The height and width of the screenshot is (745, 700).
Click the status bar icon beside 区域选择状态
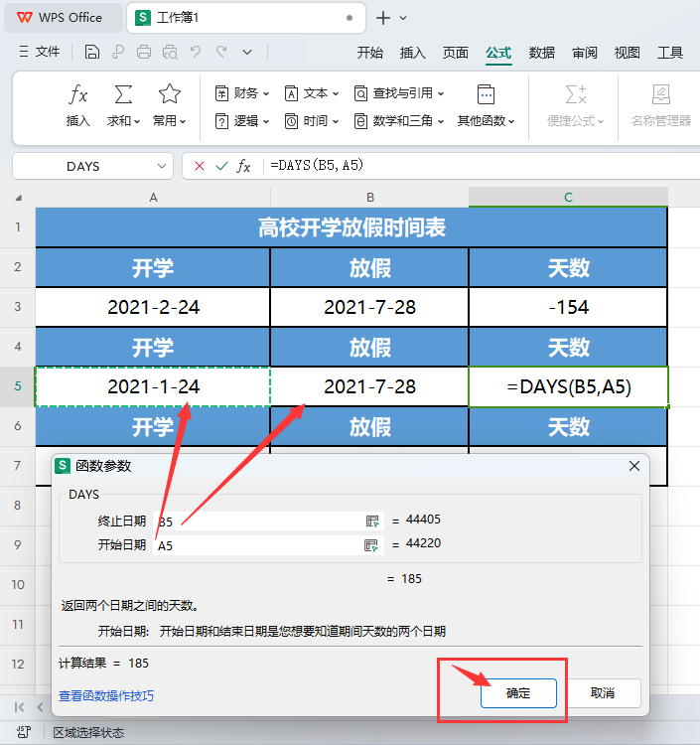tap(23, 732)
